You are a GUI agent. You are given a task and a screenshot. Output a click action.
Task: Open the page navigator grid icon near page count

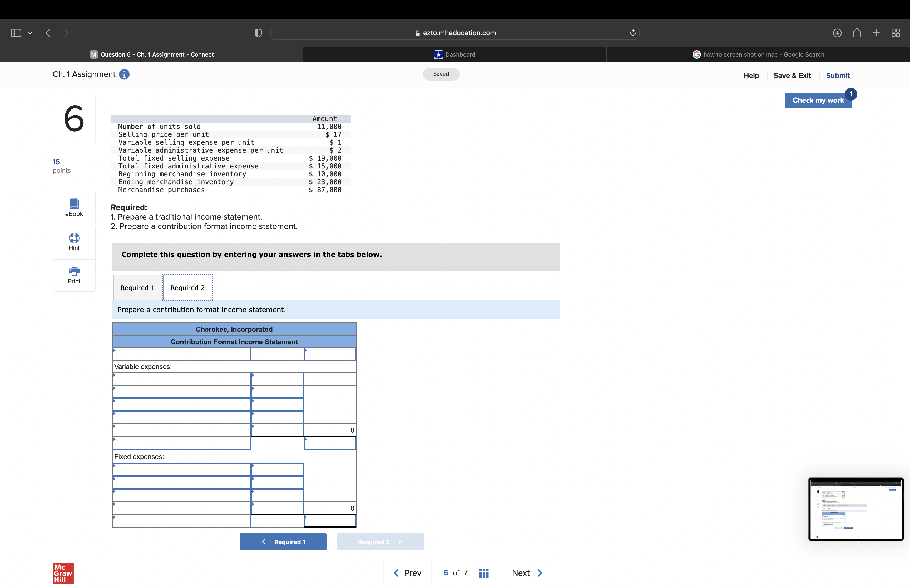click(x=483, y=573)
